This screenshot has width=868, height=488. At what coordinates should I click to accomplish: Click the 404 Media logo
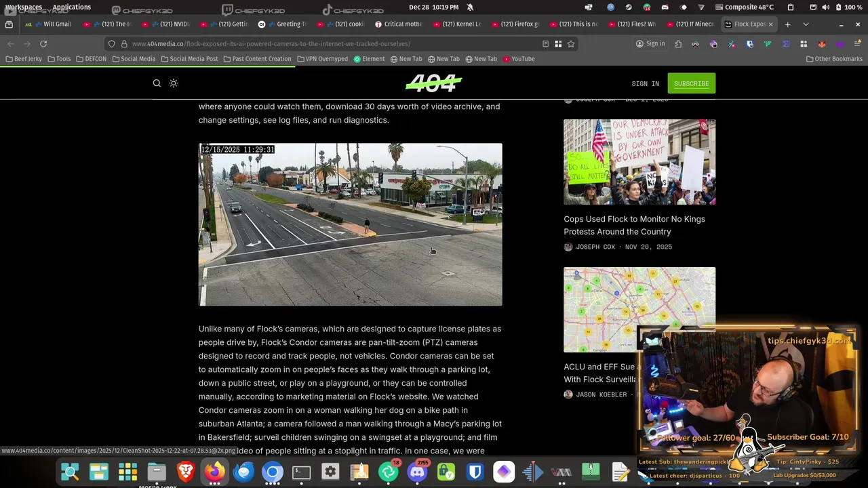coord(434,83)
